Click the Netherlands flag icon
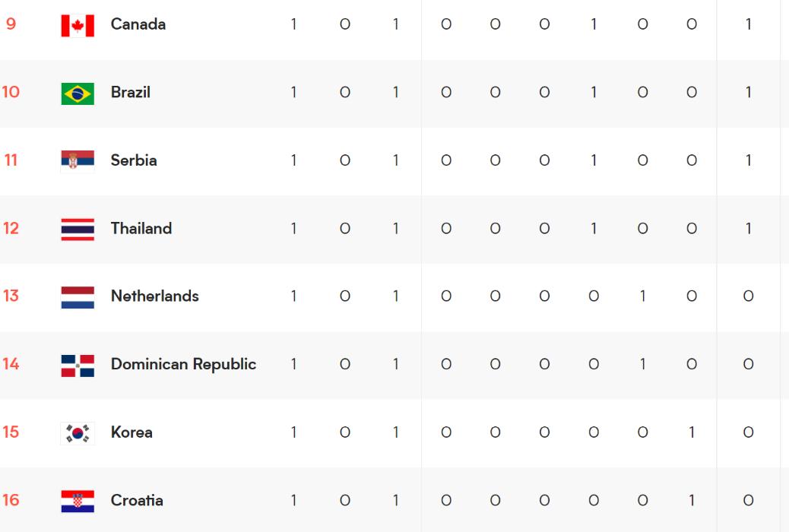The image size is (789, 532). pos(78,296)
